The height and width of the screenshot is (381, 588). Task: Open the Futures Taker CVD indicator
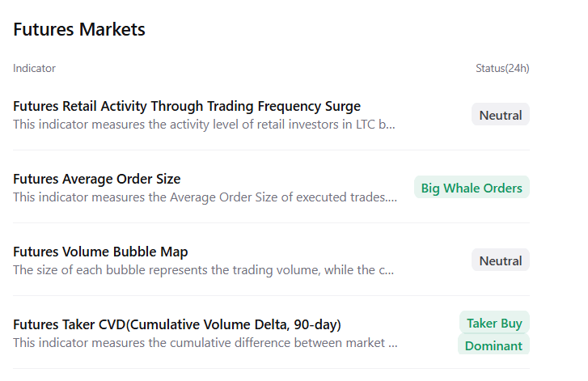[177, 324]
